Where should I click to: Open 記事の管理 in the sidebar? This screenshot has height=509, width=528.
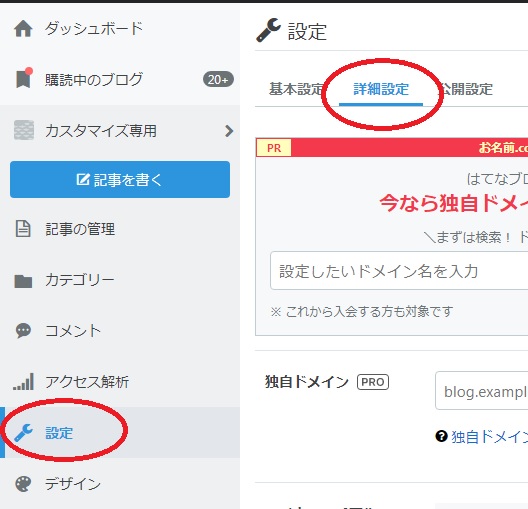[x=80, y=229]
